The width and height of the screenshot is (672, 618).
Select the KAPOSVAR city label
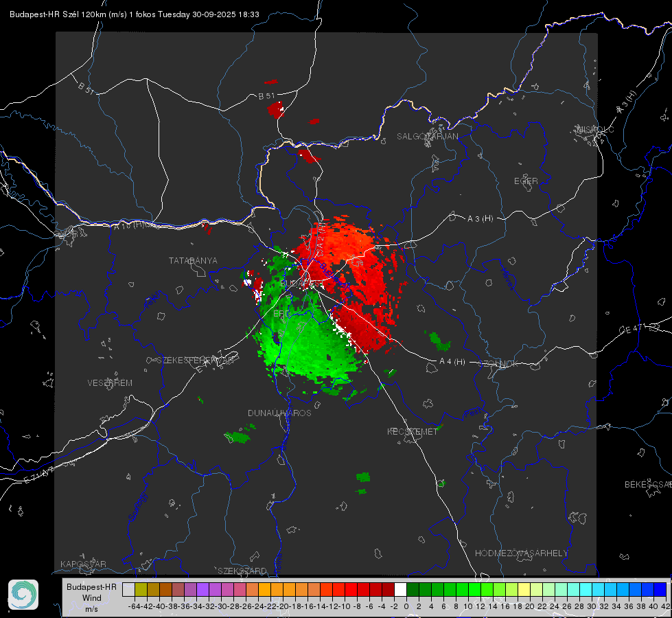point(83,564)
